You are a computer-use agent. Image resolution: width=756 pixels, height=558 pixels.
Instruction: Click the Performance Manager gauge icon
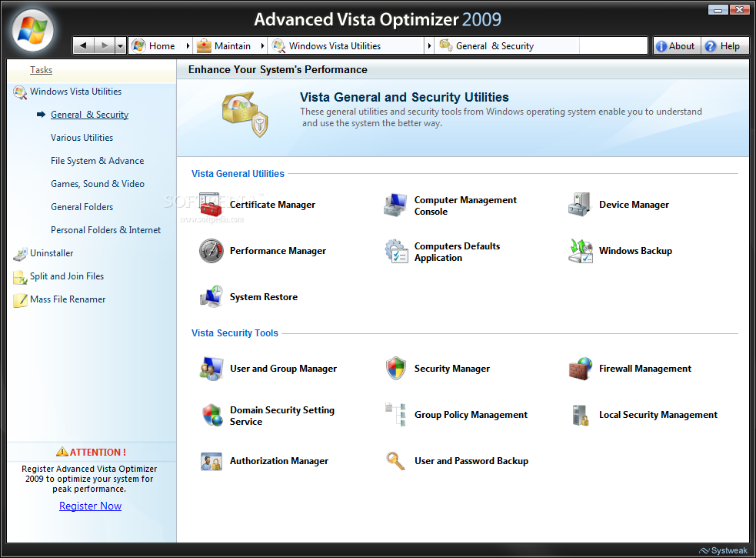click(x=211, y=250)
